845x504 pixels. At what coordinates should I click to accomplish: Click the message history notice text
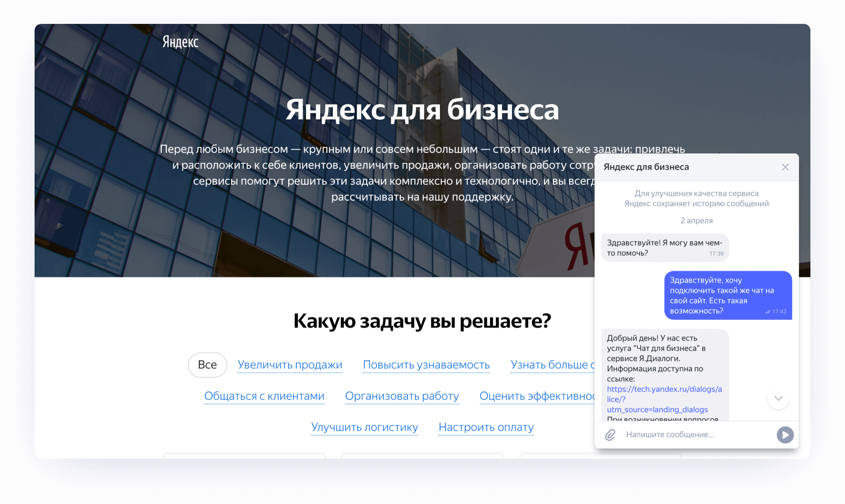[696, 198]
